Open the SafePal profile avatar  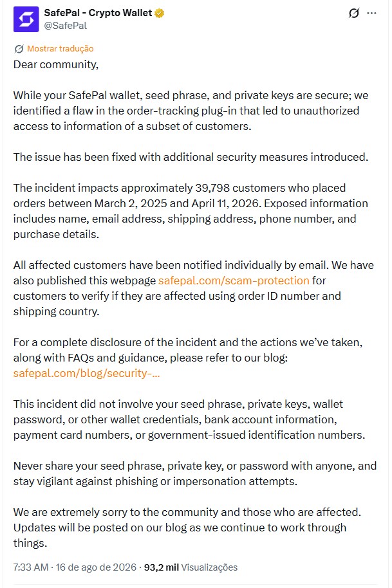pyautogui.click(x=26, y=19)
